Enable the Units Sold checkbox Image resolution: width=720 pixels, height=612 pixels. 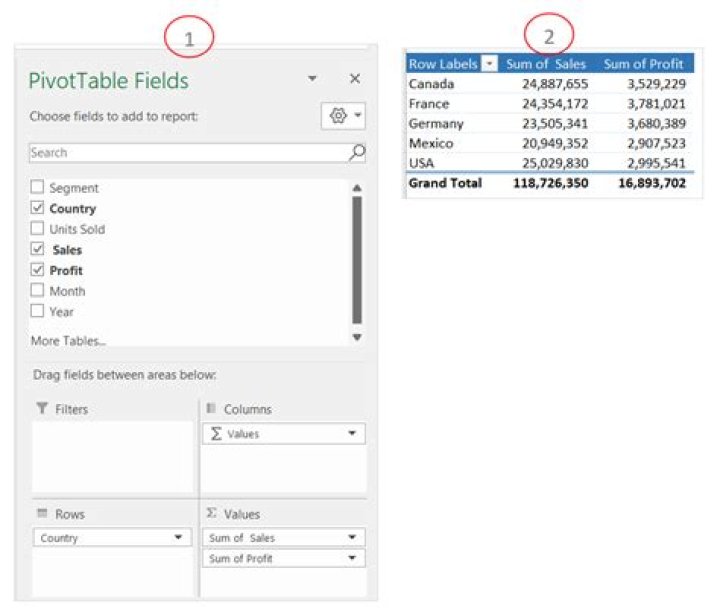coord(37,228)
